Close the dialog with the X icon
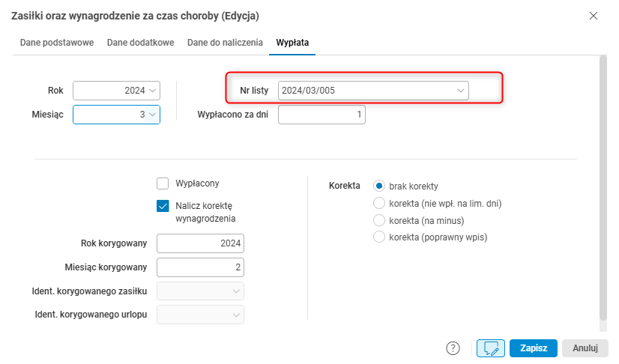Image resolution: width=619 pixels, height=364 pixels. coord(594,16)
